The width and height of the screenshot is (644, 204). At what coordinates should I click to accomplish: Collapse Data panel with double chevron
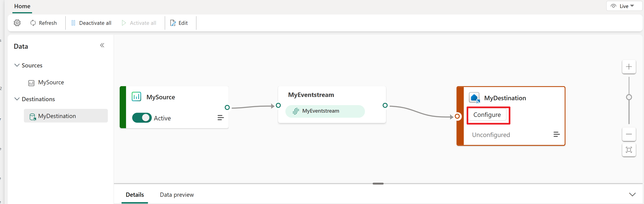tap(102, 45)
